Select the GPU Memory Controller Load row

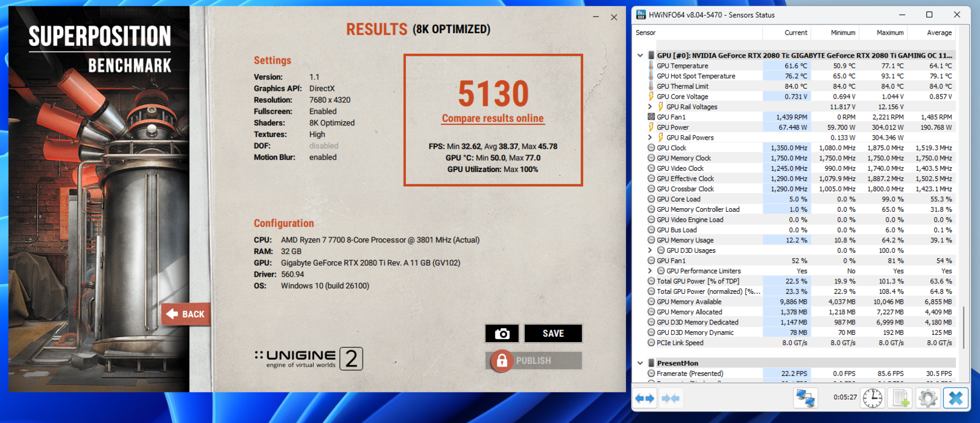coord(799,209)
